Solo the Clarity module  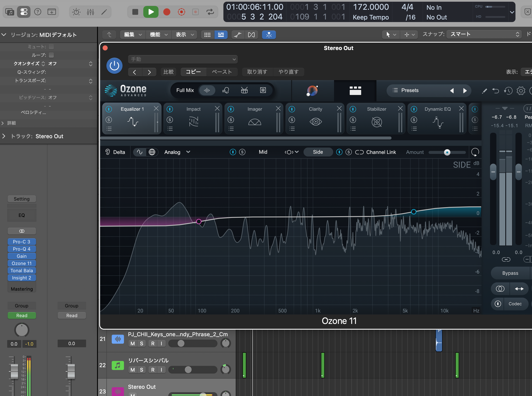(x=292, y=120)
